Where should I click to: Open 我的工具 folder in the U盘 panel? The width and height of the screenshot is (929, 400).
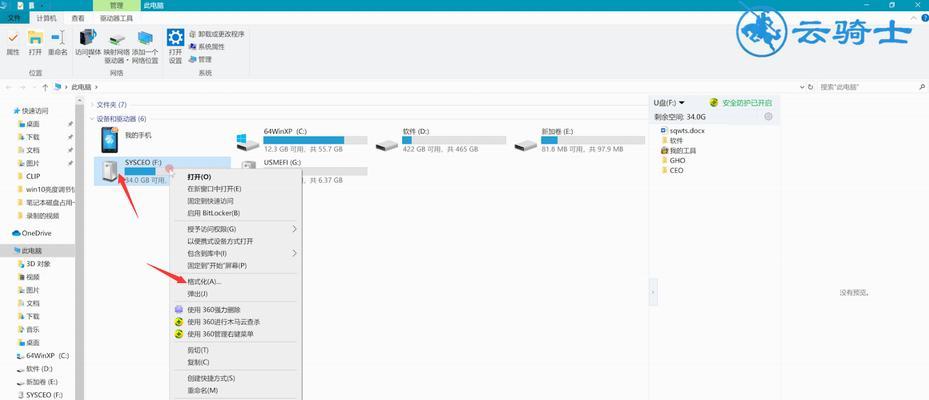(678, 151)
